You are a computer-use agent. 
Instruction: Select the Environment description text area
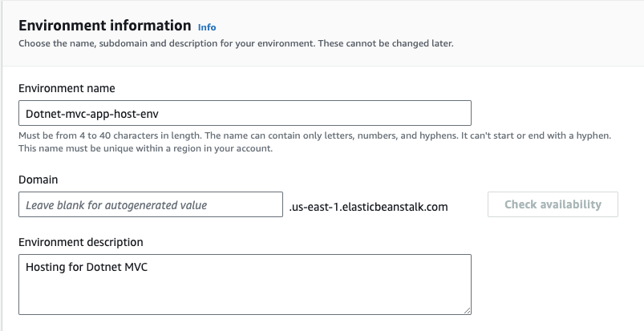(x=245, y=285)
